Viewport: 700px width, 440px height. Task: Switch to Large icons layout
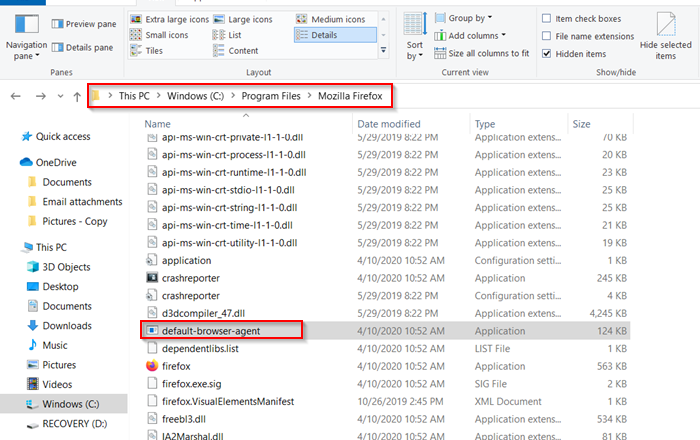pos(243,19)
